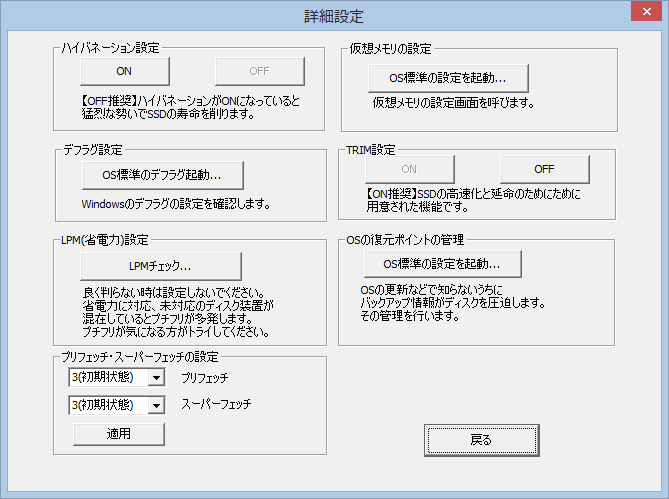
Task: Click the スーパーフェッチ label text
Action: (x=215, y=405)
